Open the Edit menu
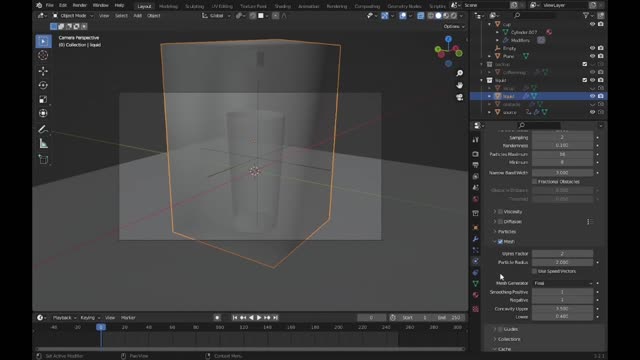 [x=63, y=5]
